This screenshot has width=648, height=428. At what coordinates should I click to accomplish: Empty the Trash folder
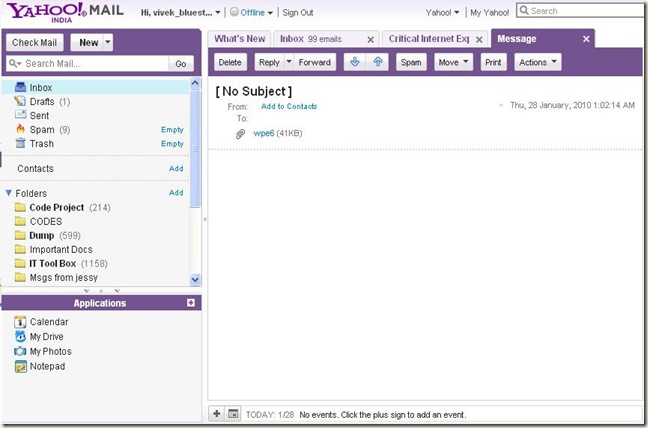click(x=172, y=143)
